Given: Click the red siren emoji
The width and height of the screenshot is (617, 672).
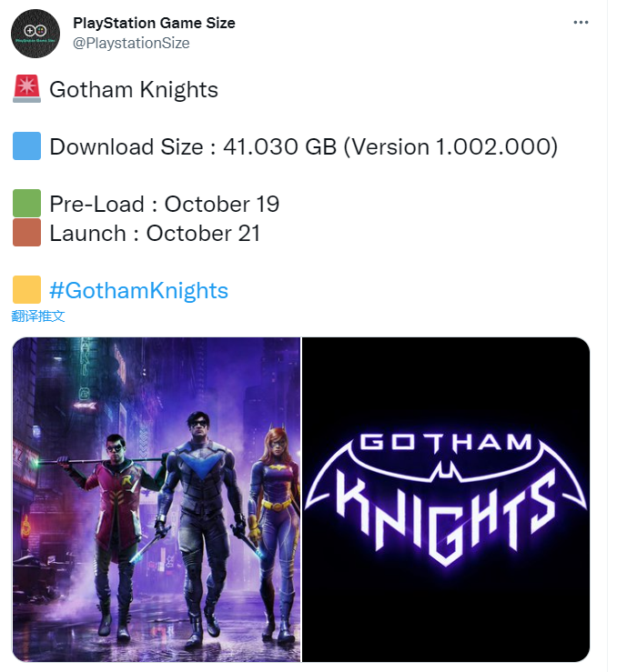Looking at the screenshot, I should pos(27,90).
